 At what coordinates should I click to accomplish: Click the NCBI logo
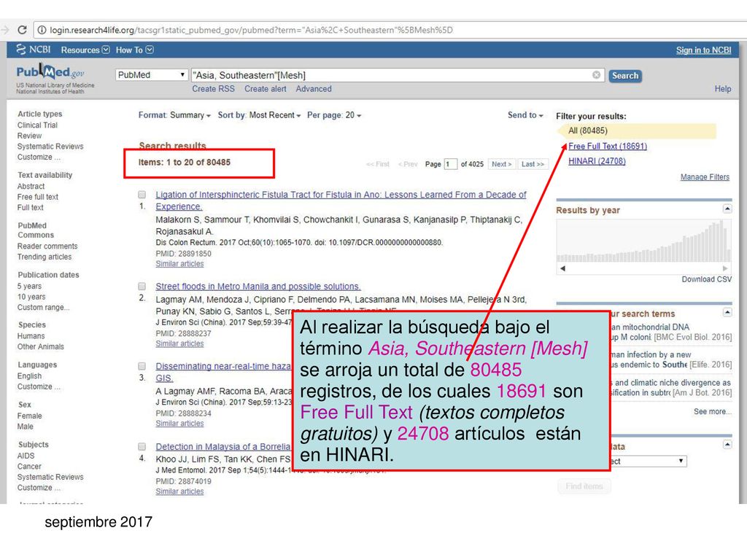[x=34, y=50]
